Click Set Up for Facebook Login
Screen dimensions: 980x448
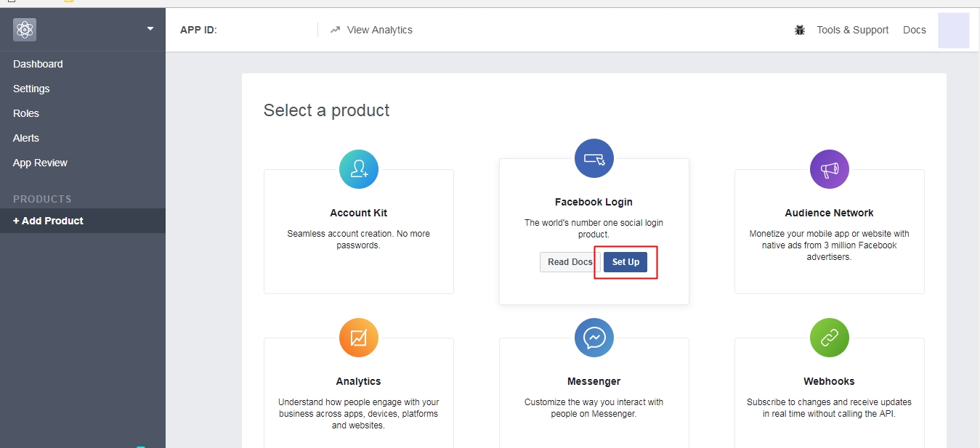click(625, 262)
